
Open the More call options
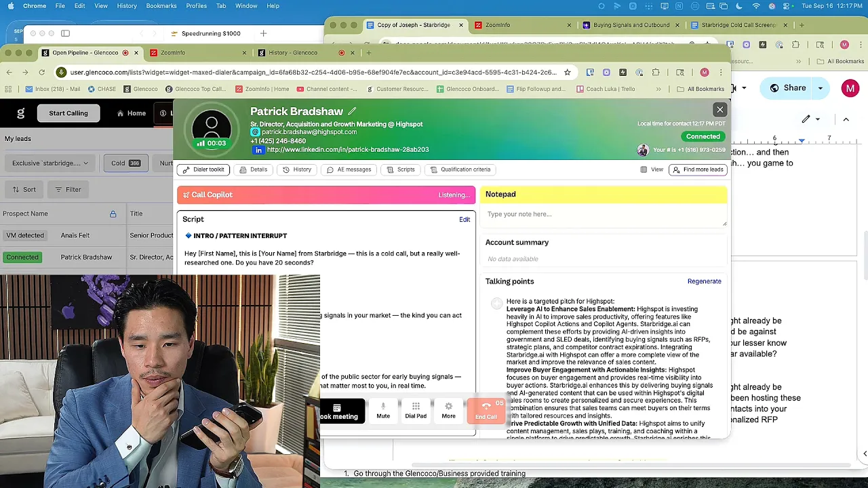[x=448, y=411]
